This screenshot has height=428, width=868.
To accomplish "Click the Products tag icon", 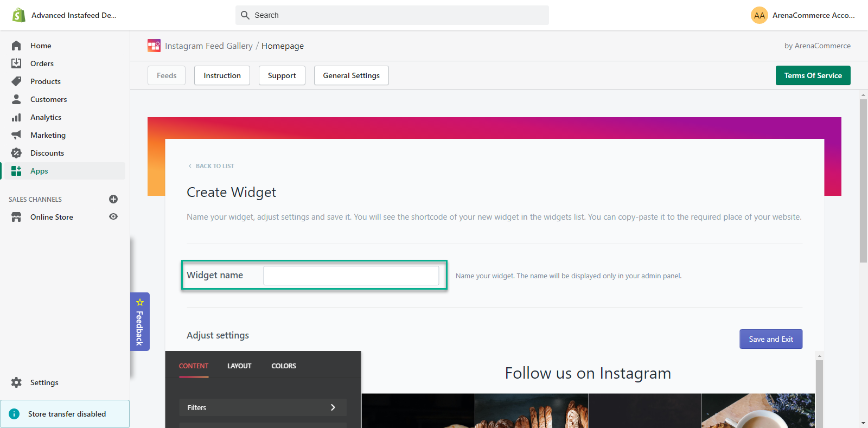I will (x=16, y=81).
